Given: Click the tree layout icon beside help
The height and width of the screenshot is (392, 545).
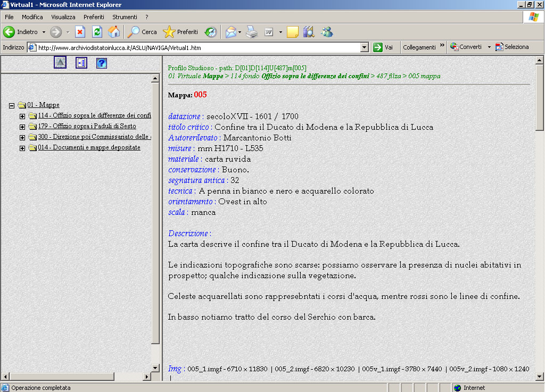Looking at the screenshot, I should click(x=81, y=63).
